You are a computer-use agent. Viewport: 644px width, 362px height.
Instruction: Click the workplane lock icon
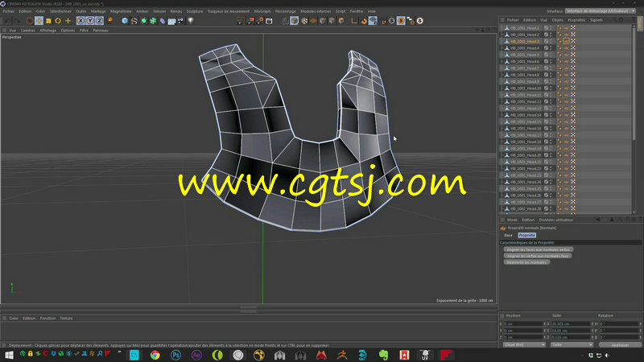373,21
